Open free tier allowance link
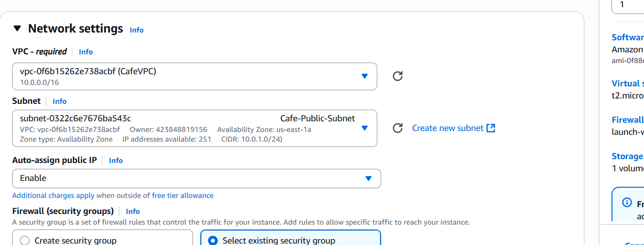This screenshot has height=245, width=644. pyautogui.click(x=183, y=196)
